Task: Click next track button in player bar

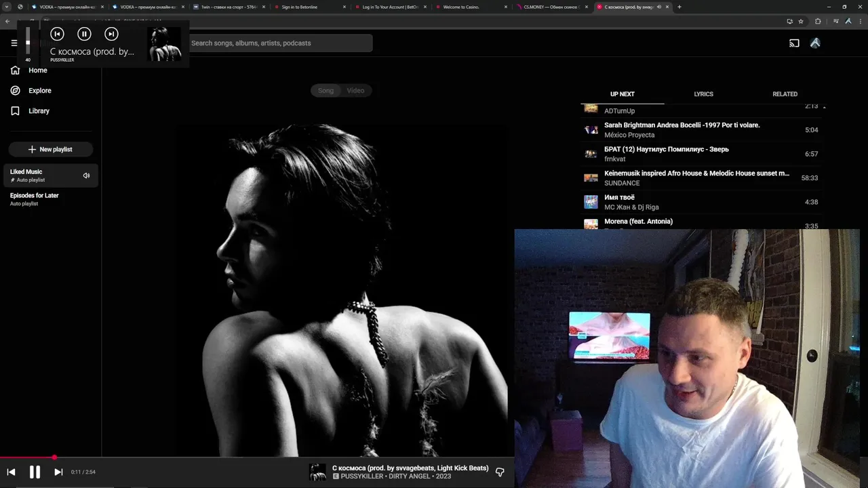Action: coord(58,472)
